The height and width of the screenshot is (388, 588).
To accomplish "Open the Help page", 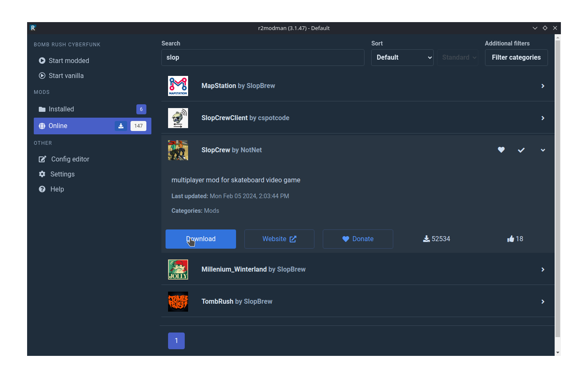I will tap(93, 189).
